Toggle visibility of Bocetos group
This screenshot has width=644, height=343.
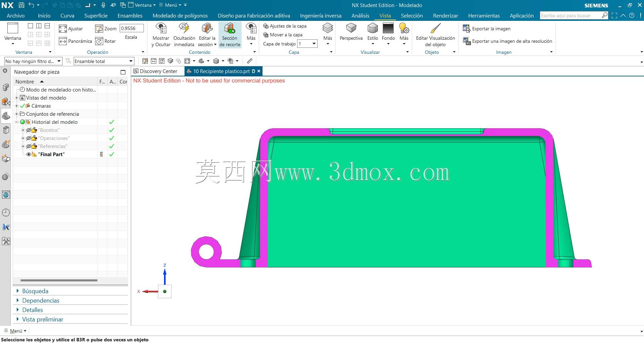(x=29, y=130)
